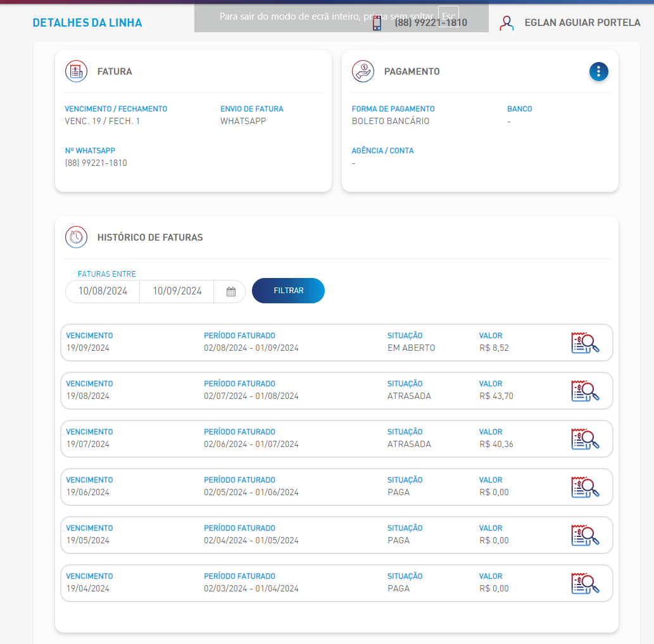Viewport: 654px width, 644px height.
Task: Click the R$ 0,00 value for 19/04/2024
Action: 494,588
